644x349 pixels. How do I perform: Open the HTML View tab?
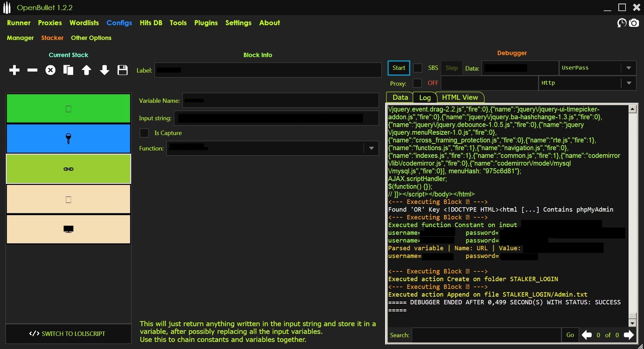click(460, 97)
